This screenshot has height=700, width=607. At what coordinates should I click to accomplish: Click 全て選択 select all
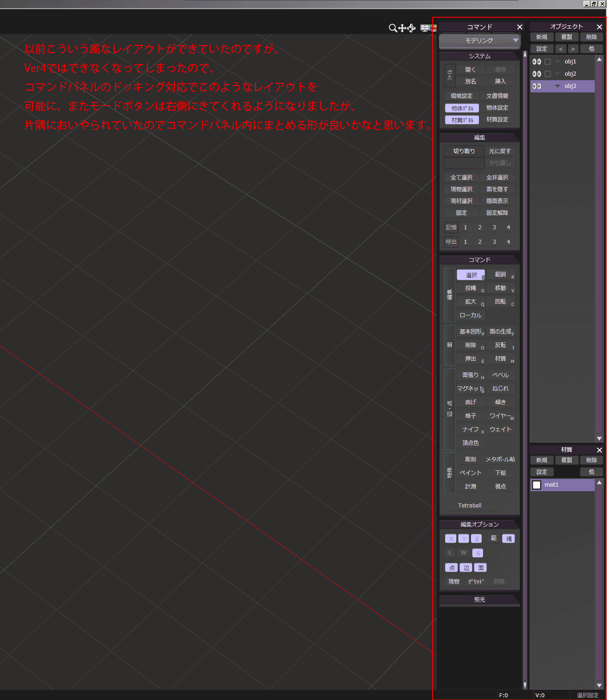(x=462, y=178)
